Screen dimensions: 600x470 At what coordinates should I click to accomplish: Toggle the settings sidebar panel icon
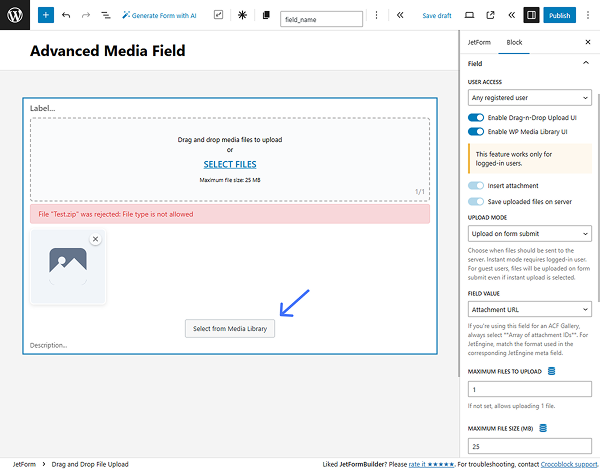[531, 15]
